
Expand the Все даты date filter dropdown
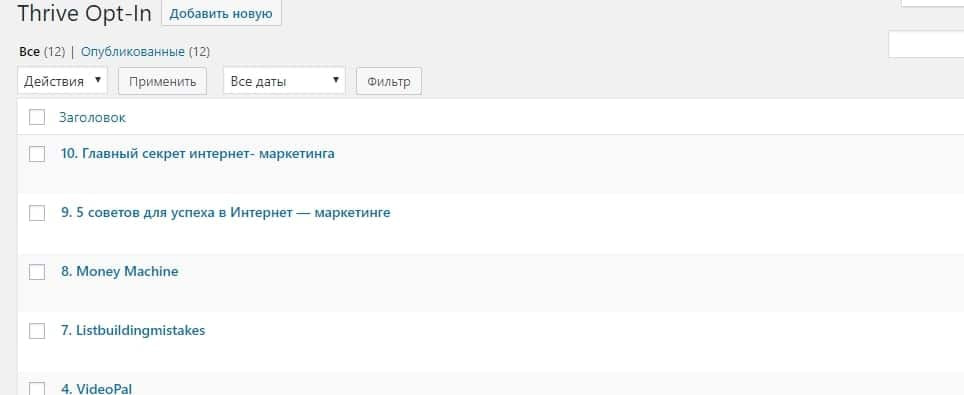(x=284, y=81)
